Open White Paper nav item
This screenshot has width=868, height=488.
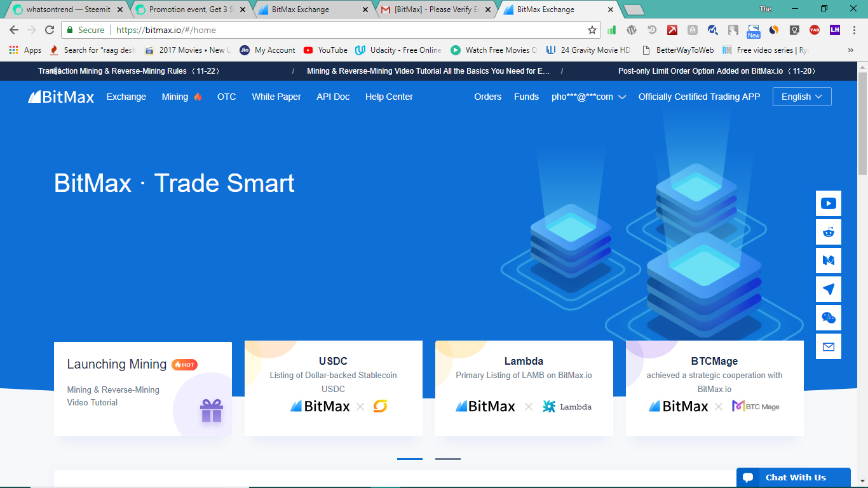coord(276,97)
